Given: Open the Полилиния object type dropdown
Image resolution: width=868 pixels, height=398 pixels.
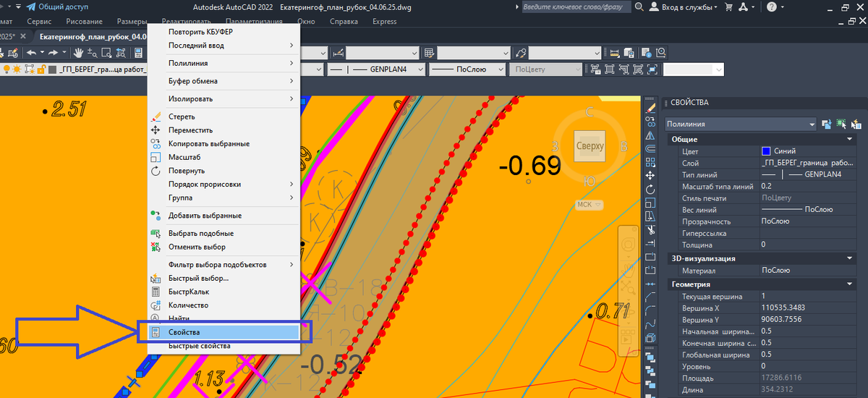Looking at the screenshot, I should coord(741,124).
